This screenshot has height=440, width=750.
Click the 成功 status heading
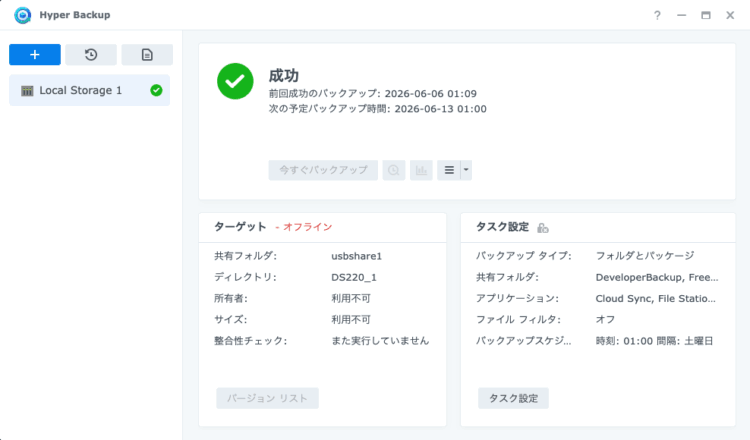point(284,76)
